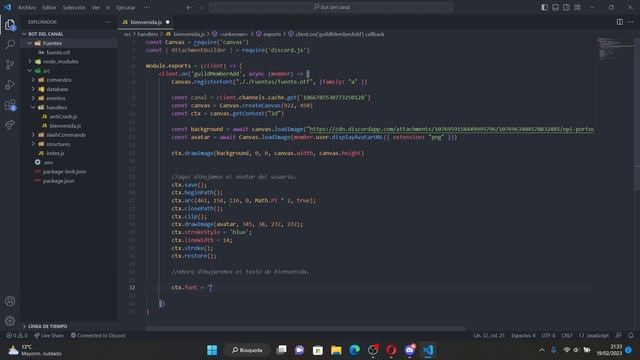
Task: Open Run and Debug view
Action: click(10, 84)
